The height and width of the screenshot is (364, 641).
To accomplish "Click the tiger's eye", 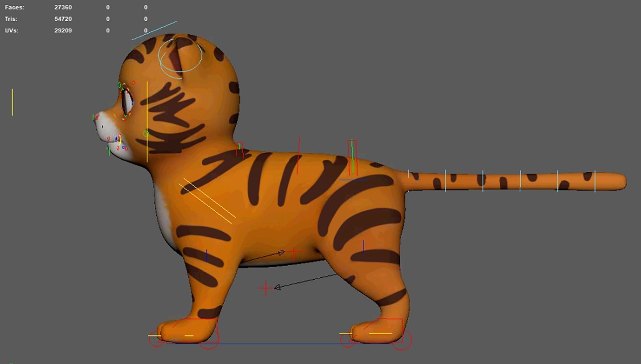I will pyautogui.click(x=127, y=102).
